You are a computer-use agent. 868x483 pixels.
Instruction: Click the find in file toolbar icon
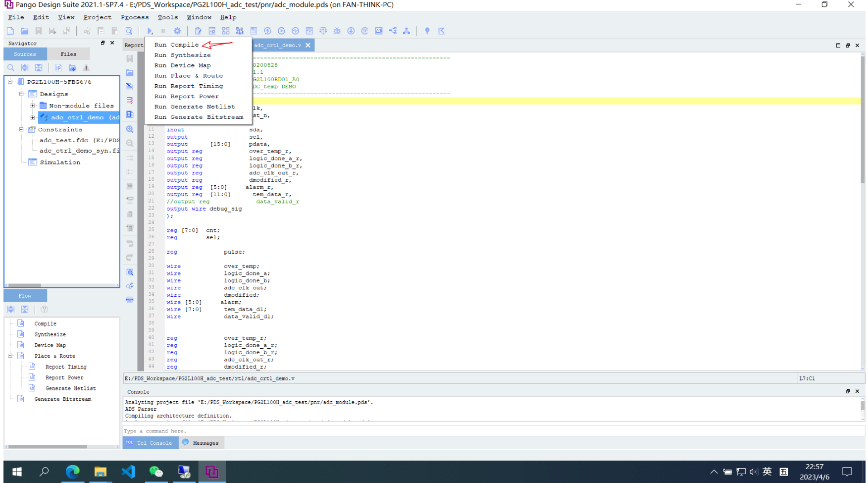[129, 31]
